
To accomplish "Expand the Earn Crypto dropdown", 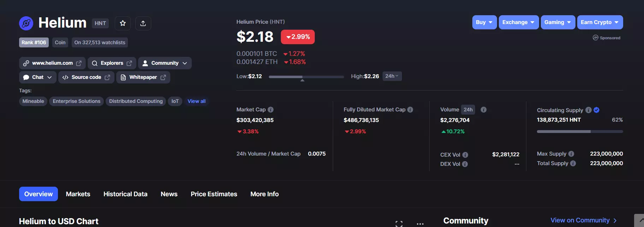I will point(600,22).
